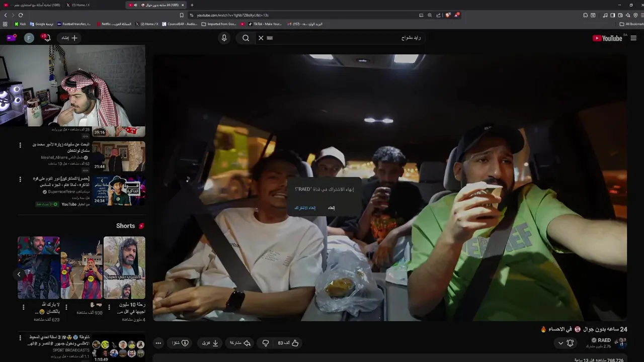The width and height of the screenshot is (644, 362).
Task: Open the 24:34 suggested video thumbnail
Action: (118, 190)
